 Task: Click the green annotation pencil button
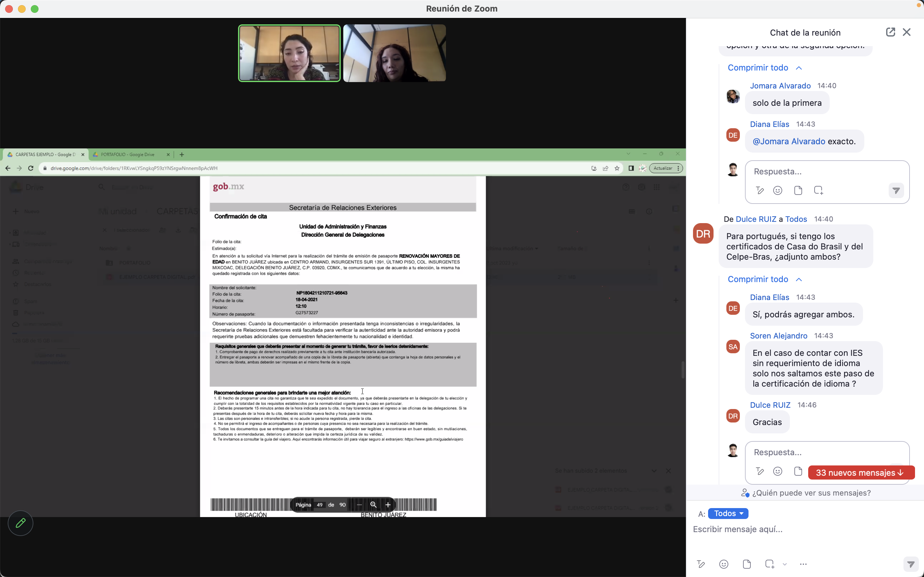(x=21, y=523)
